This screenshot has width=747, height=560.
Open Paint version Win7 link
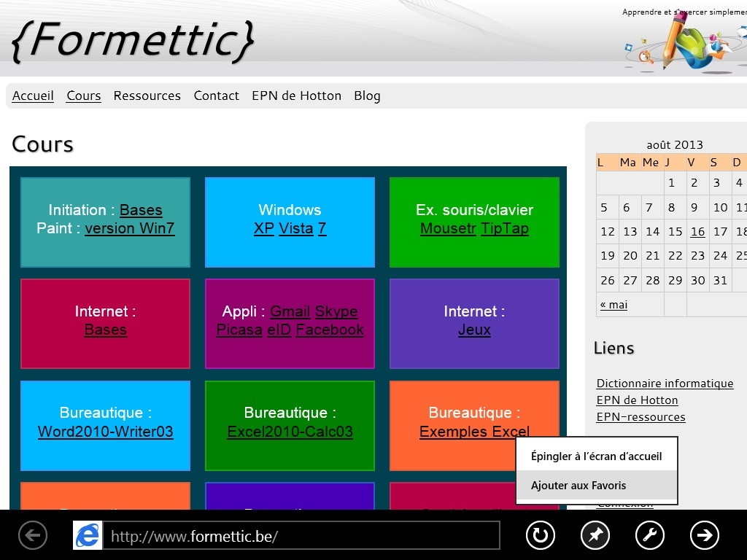(130, 228)
